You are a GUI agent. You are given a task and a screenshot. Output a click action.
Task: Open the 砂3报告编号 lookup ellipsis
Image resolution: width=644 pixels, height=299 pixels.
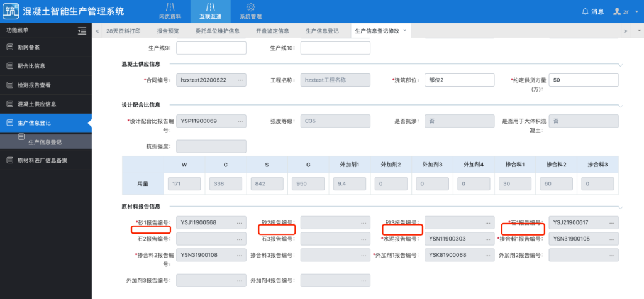(x=488, y=223)
